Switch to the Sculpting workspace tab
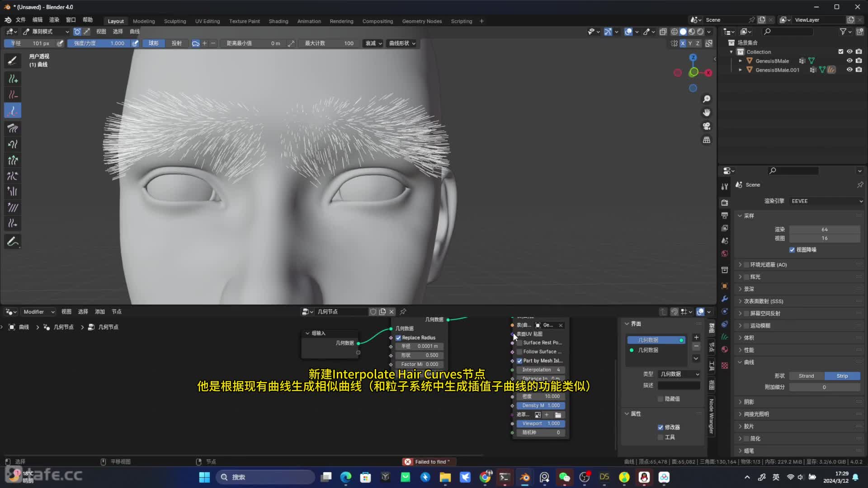This screenshot has width=868, height=488. (x=175, y=21)
